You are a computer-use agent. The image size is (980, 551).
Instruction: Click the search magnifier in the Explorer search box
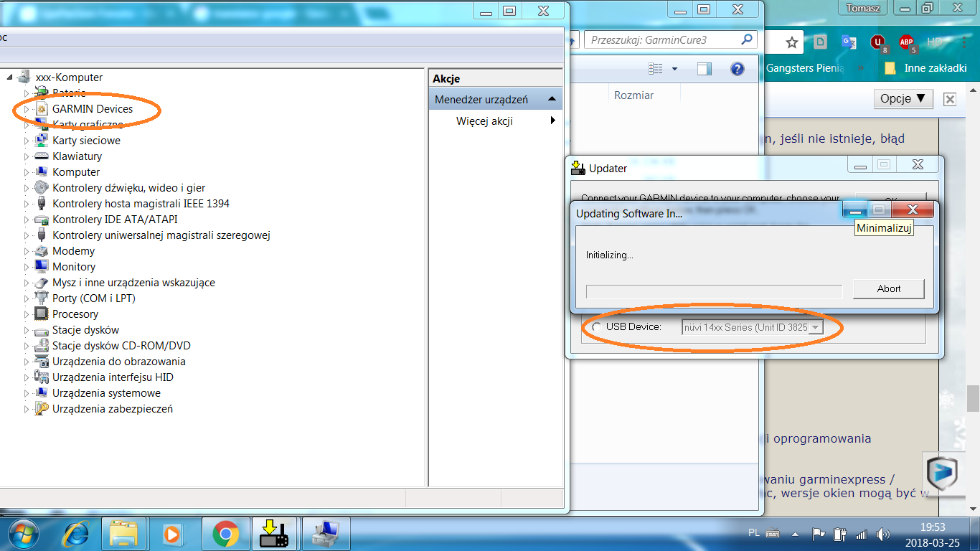click(747, 39)
